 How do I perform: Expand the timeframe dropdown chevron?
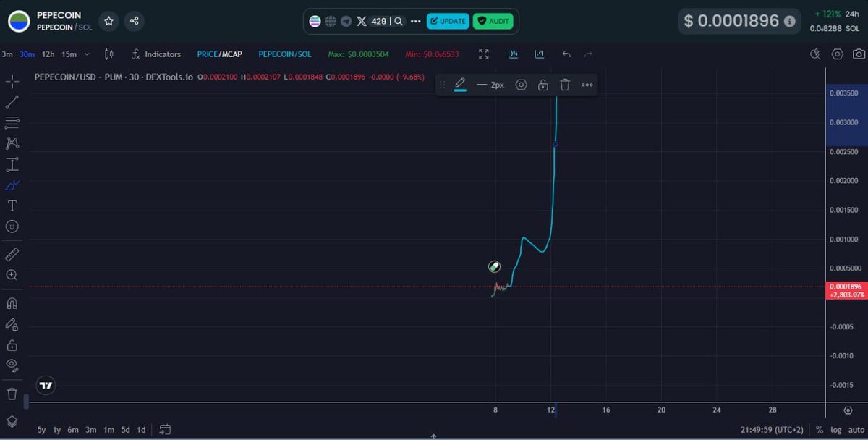click(x=87, y=54)
